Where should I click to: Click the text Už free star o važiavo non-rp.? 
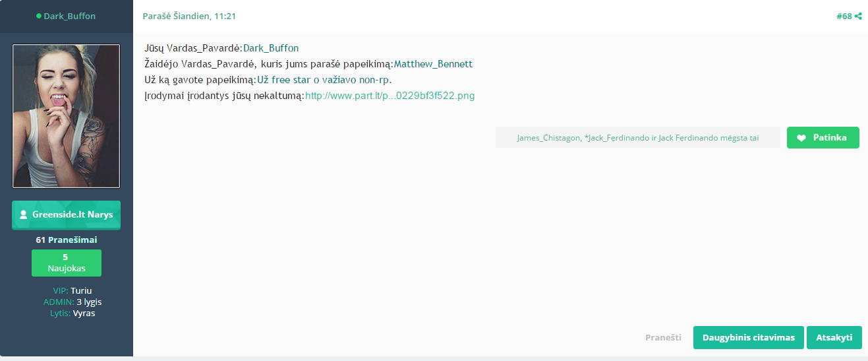(324, 80)
